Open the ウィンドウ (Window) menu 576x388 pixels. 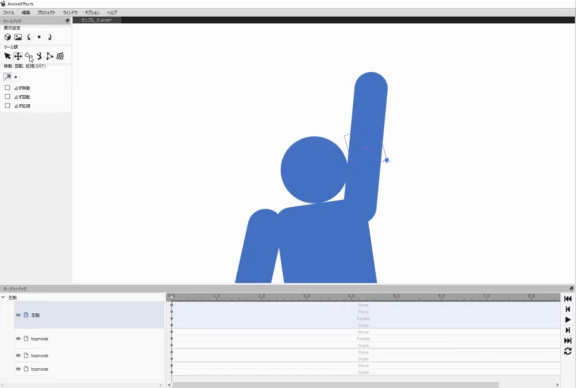tap(70, 12)
